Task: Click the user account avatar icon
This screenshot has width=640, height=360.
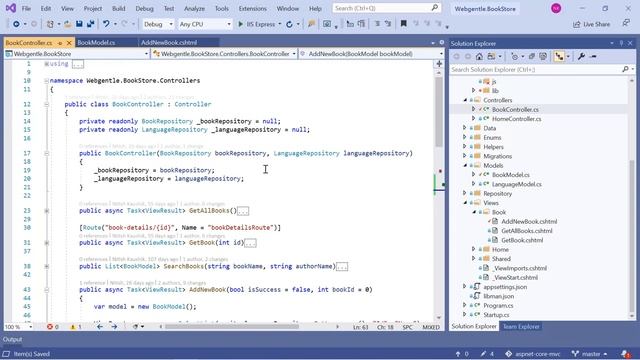Action: pos(556,8)
